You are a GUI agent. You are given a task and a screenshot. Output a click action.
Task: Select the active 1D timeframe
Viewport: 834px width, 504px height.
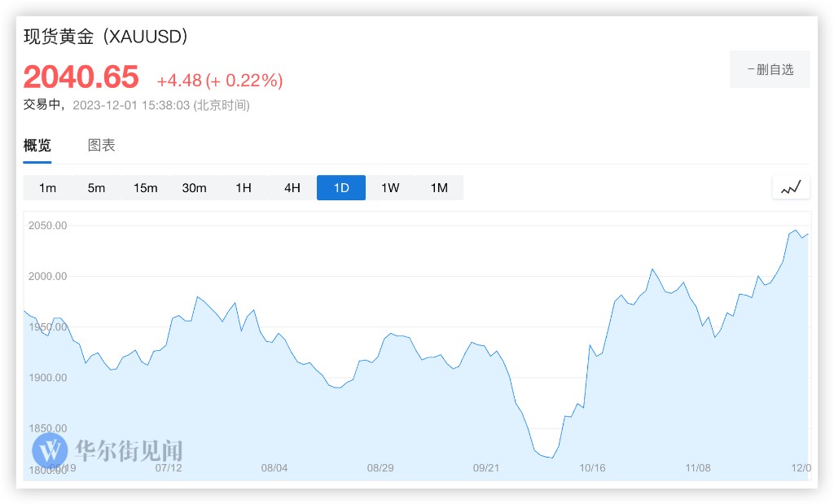[341, 188]
